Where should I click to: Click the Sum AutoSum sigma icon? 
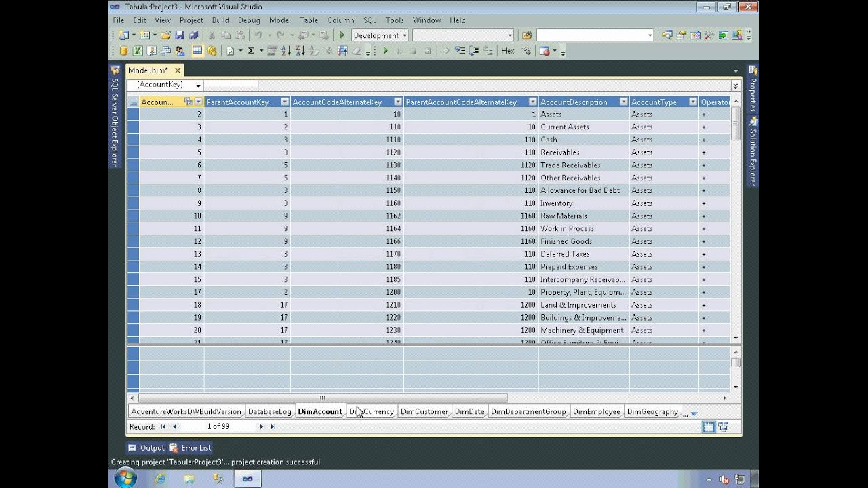coord(251,51)
